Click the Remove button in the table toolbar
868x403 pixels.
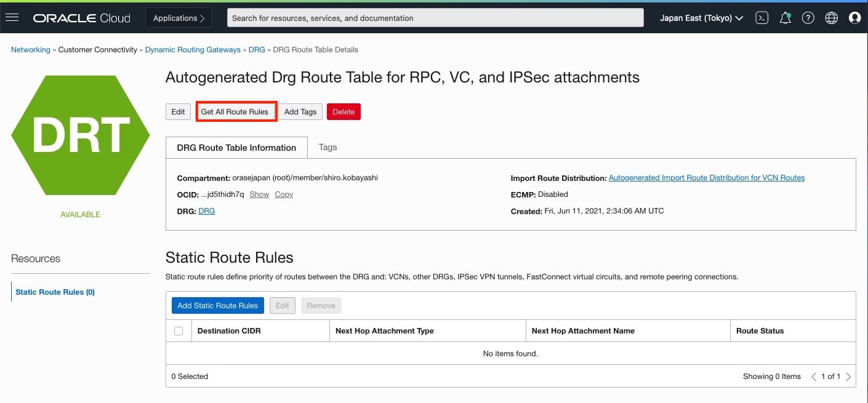pos(321,306)
